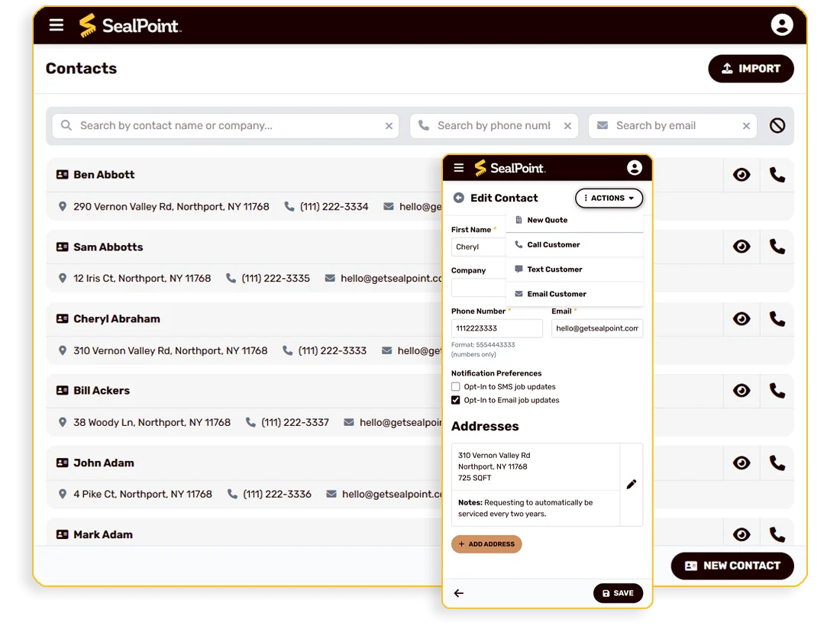View Cheryl Abraham's contact with eye icon
Image resolution: width=840 pixels, height=629 pixels.
pyautogui.click(x=741, y=319)
